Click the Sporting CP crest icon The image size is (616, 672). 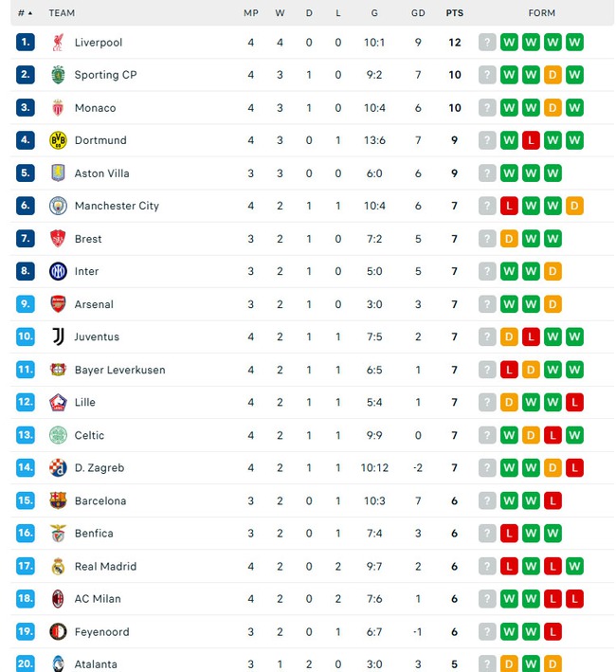58,75
